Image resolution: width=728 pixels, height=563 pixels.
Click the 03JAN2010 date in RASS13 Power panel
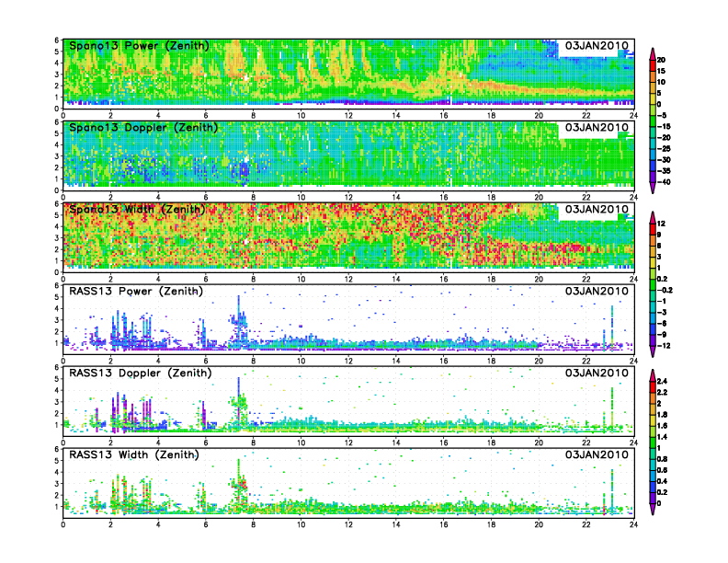[597, 292]
